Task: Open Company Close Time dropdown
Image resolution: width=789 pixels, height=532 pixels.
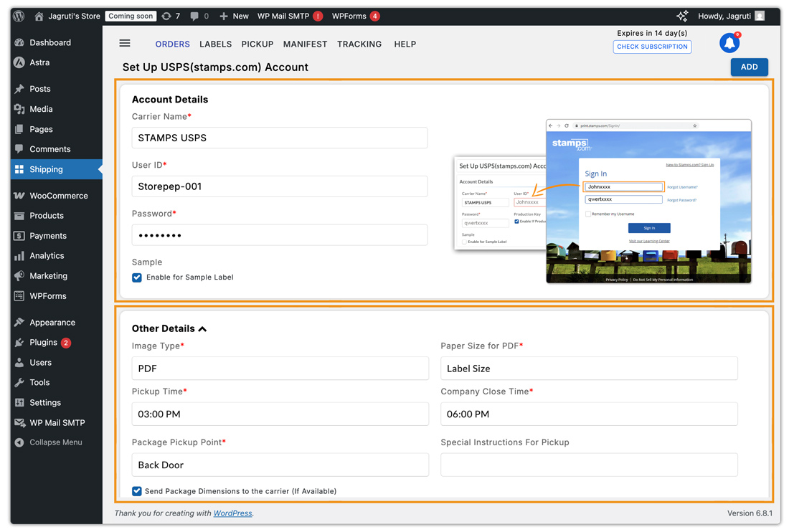Action: (x=589, y=414)
